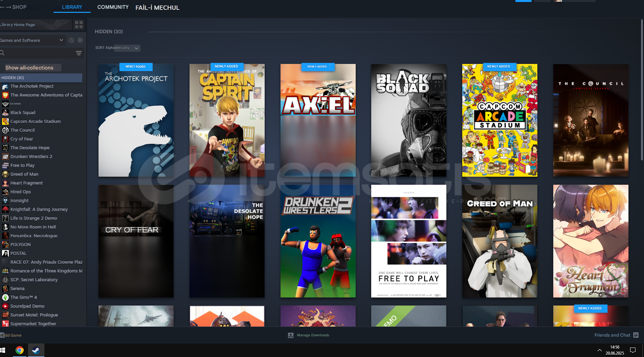Open Black Squad game cover
644x357 pixels.
pos(409,120)
